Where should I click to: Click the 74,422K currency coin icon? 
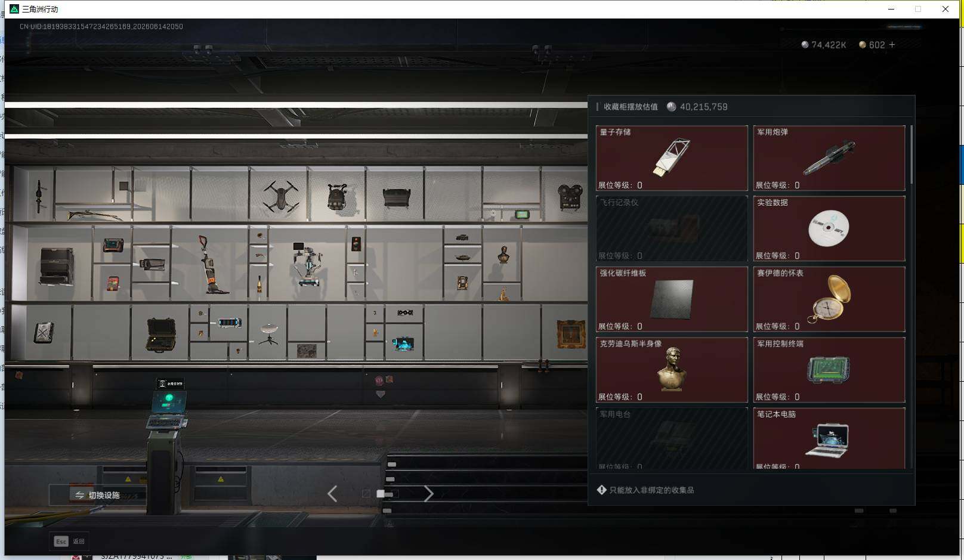click(805, 45)
